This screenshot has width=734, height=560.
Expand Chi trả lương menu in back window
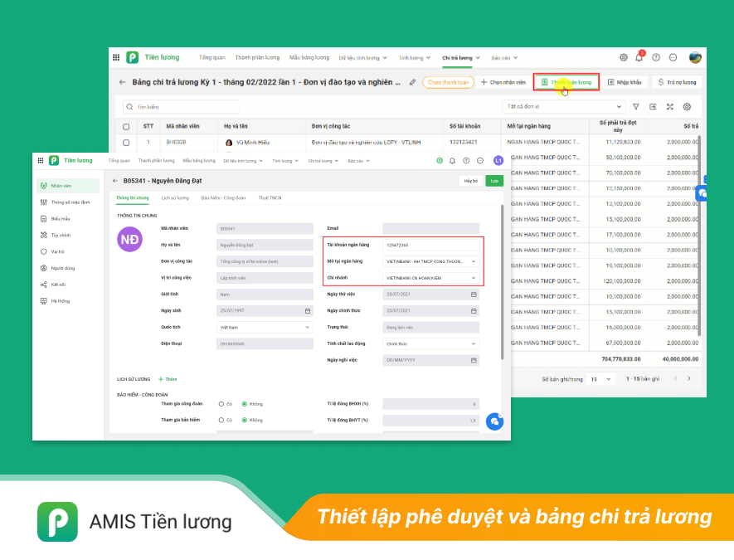(x=461, y=57)
